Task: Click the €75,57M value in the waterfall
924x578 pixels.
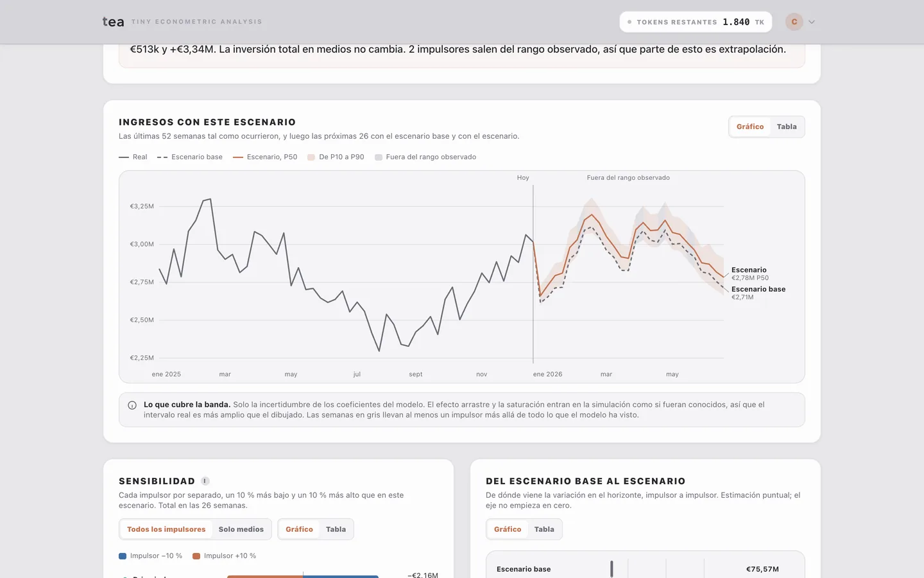Action: (762, 569)
